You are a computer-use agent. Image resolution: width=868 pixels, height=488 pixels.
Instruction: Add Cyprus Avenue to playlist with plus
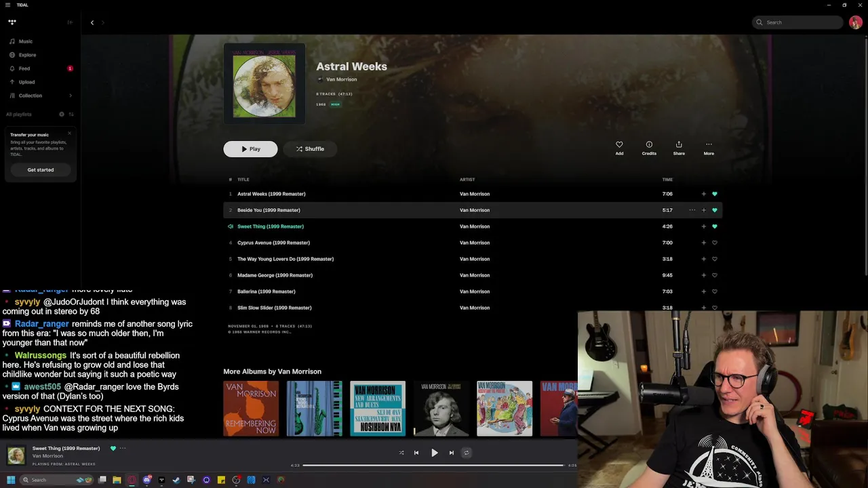coord(703,243)
